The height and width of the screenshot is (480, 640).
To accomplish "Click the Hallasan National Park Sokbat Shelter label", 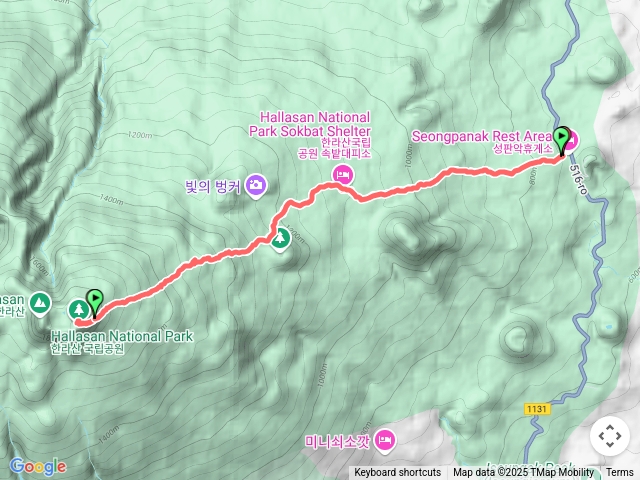I will [x=310, y=124].
